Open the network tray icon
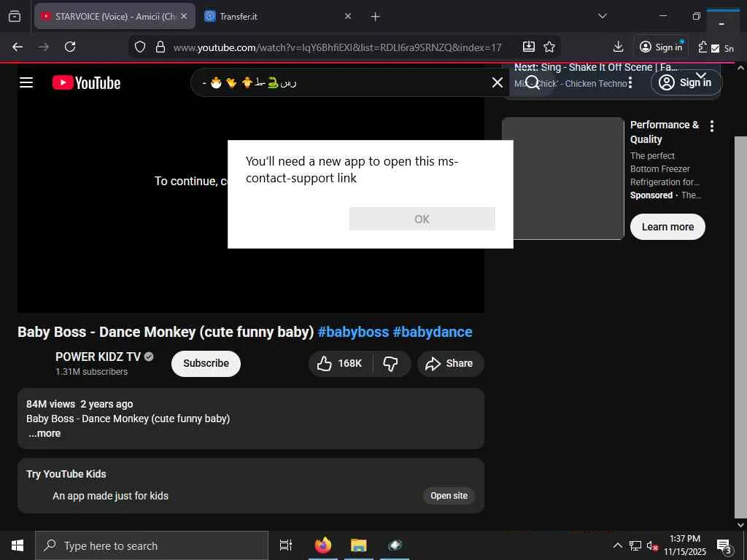747x560 pixels. pyautogui.click(x=635, y=545)
